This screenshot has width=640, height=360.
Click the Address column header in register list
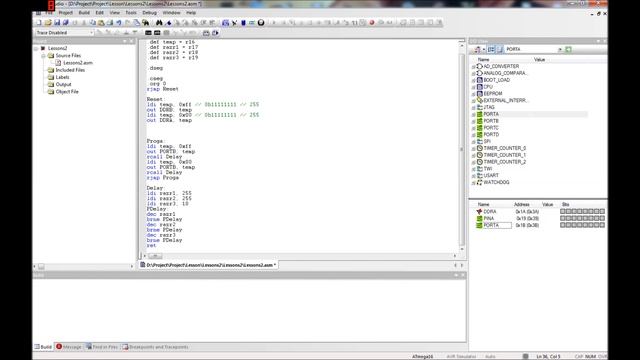point(522,204)
